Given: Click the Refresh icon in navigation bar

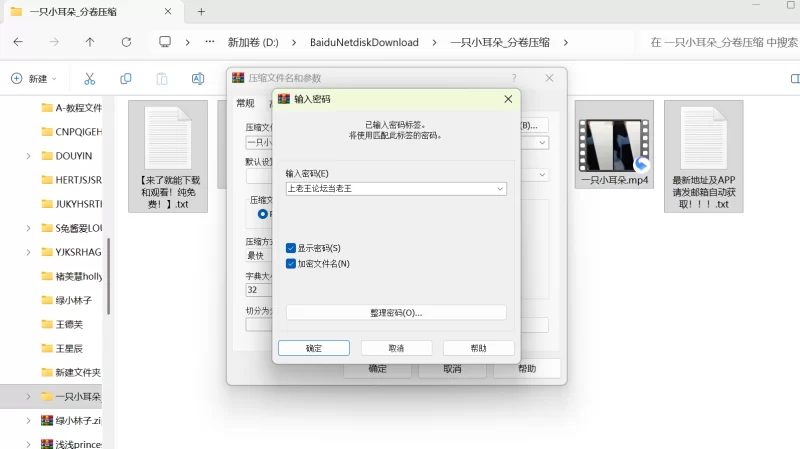Looking at the screenshot, I should pyautogui.click(x=126, y=42).
